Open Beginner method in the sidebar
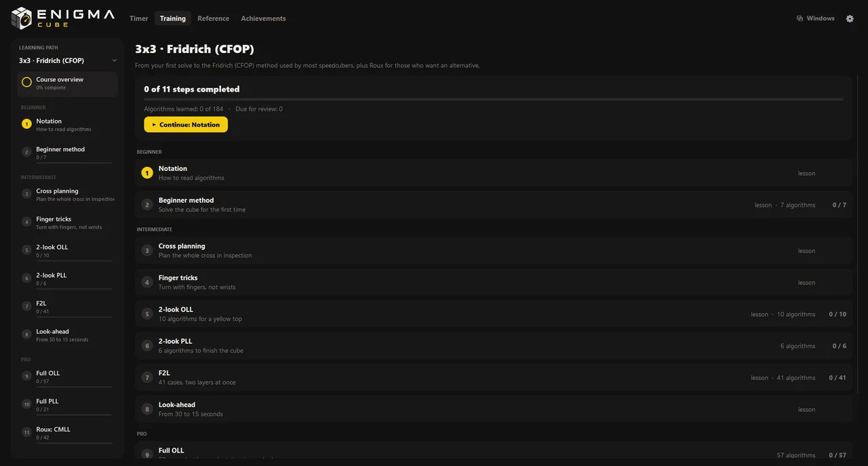Image resolution: width=868 pixels, height=466 pixels. [68, 153]
